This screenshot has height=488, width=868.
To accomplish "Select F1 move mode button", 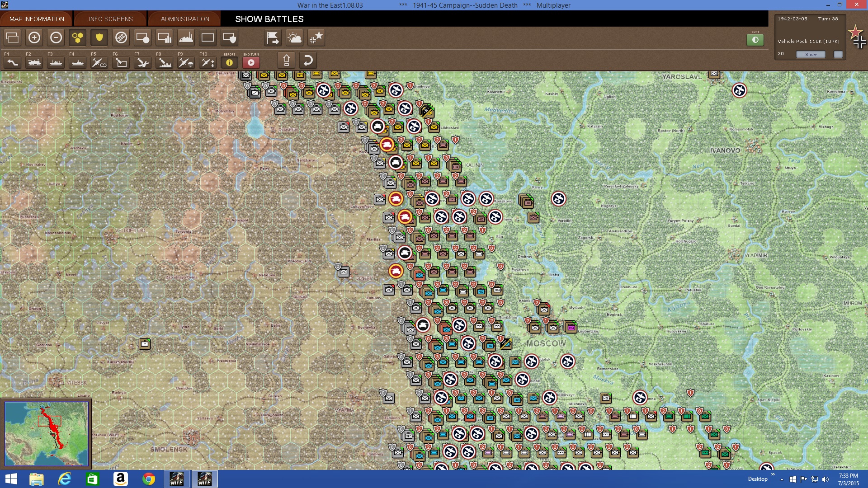I will [x=13, y=62].
